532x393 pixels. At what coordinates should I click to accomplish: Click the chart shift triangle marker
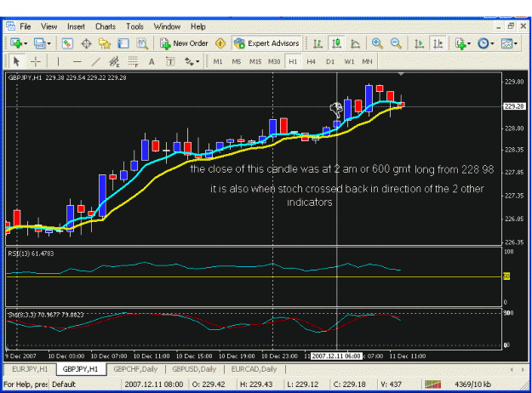[401, 74]
